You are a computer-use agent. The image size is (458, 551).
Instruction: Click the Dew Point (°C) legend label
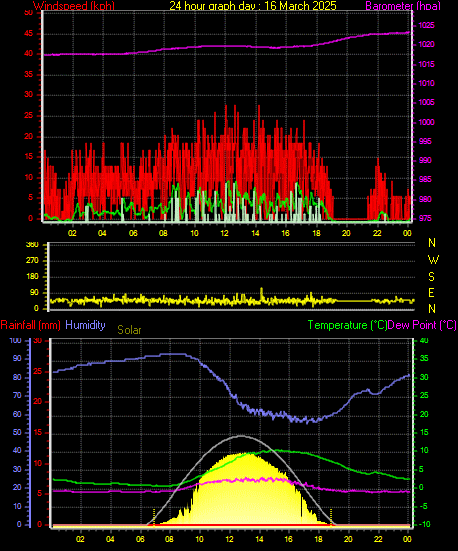click(x=422, y=325)
